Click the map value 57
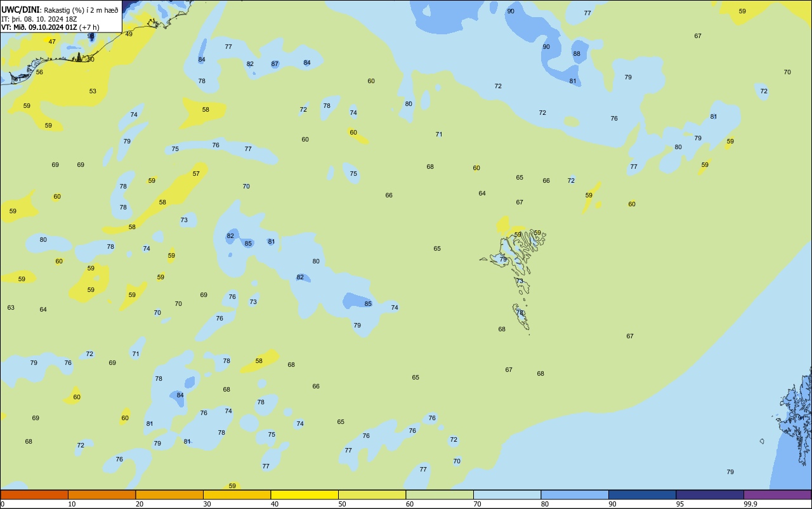Screen dimensions: 812x509 [x=196, y=174]
